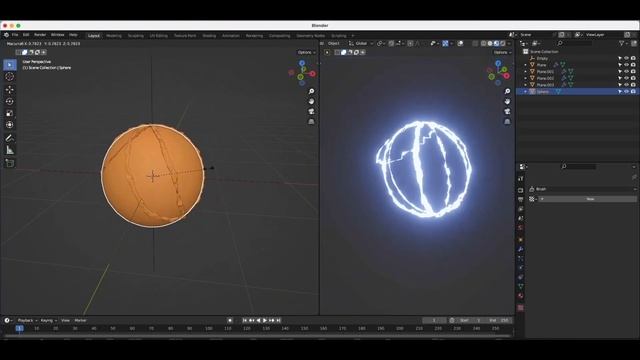
Task: Open the Modifier properties wrench tab
Action: coord(520,249)
